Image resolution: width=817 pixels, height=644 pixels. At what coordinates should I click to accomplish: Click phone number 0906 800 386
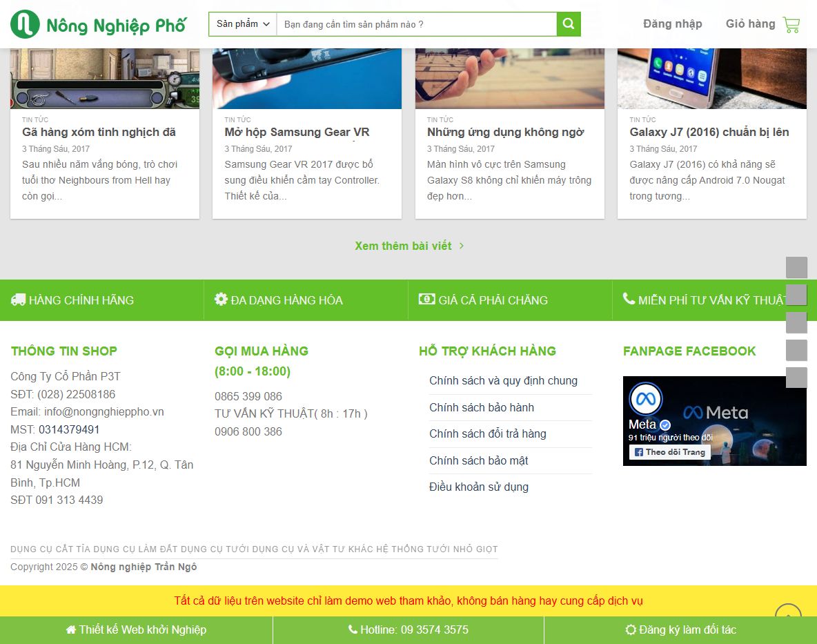pyautogui.click(x=248, y=432)
